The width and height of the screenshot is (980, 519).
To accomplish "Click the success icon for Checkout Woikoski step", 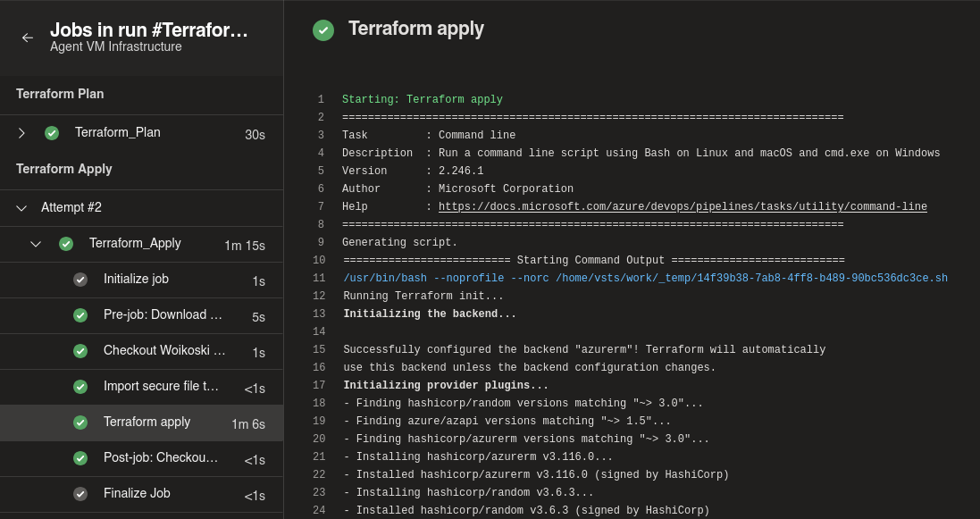I will (80, 350).
